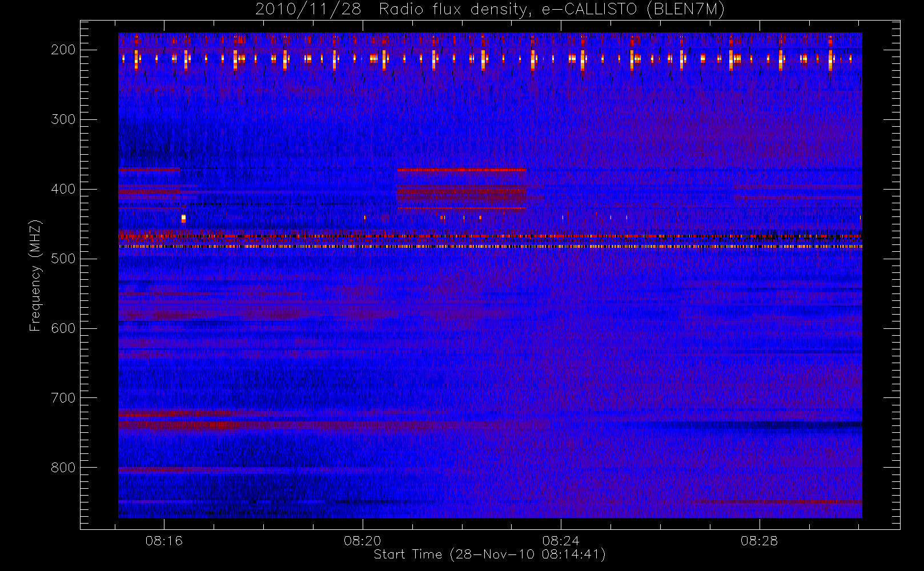Click the 08:20 time tick label

pos(363,541)
